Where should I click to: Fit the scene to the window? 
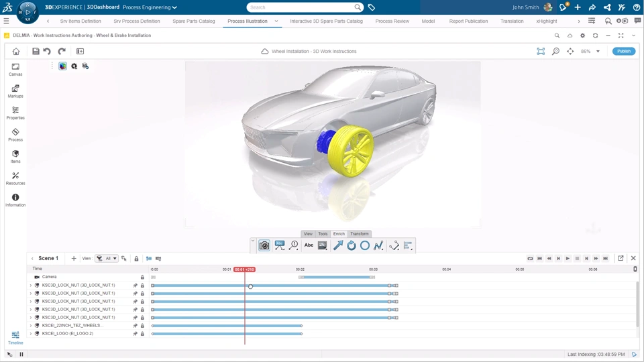tap(541, 52)
